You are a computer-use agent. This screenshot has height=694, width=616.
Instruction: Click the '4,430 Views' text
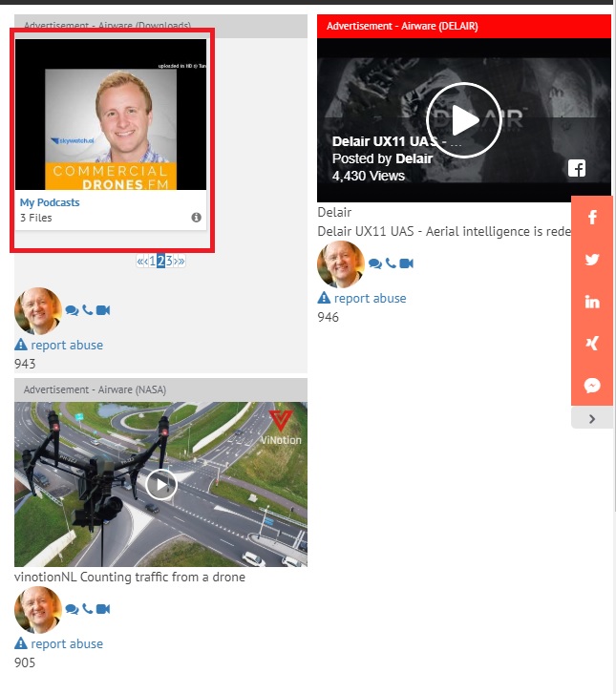369,177
